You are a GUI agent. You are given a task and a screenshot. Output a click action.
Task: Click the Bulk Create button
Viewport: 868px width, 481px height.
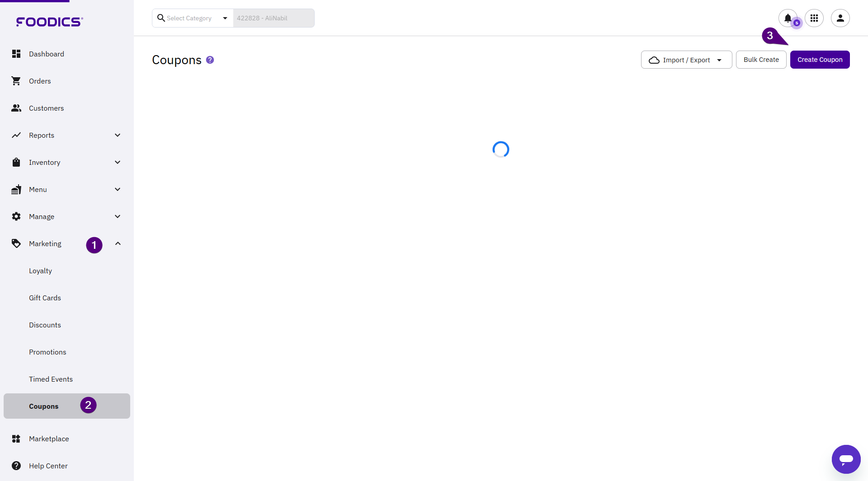click(761, 60)
